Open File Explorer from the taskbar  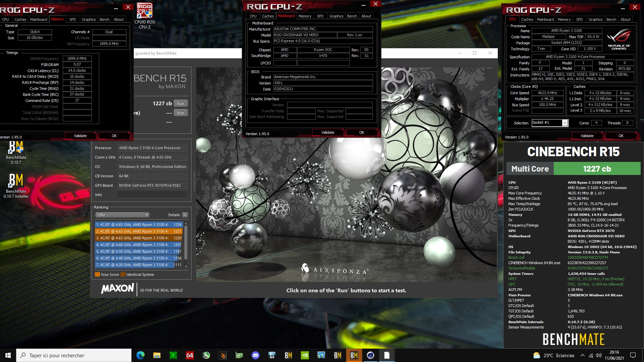click(x=157, y=355)
